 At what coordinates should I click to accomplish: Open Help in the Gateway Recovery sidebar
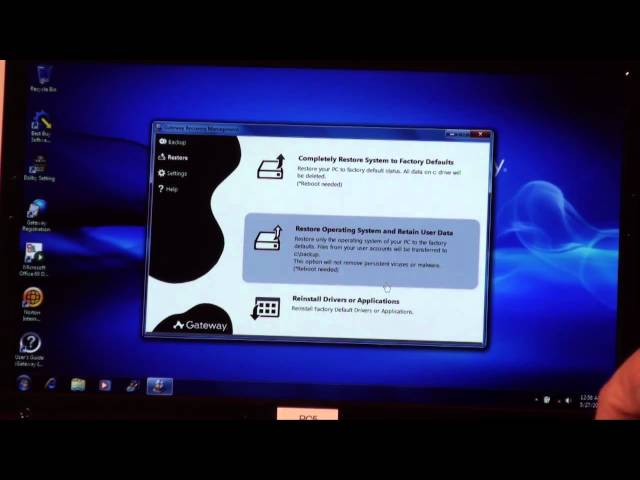coord(168,189)
